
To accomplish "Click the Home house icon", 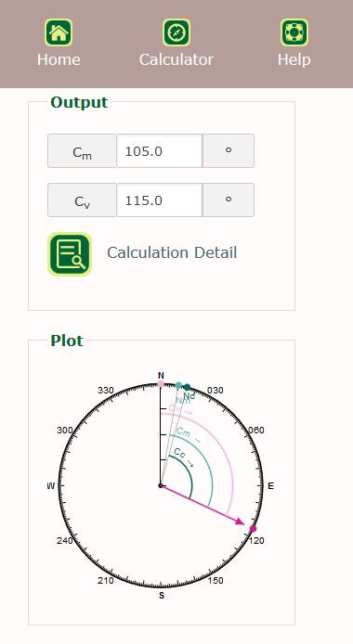I will click(59, 32).
